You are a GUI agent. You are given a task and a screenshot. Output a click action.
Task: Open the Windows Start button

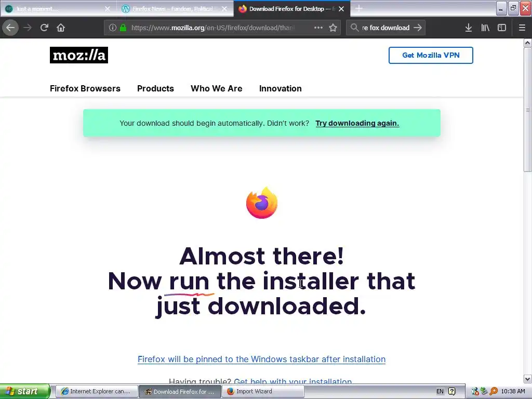[25, 391]
